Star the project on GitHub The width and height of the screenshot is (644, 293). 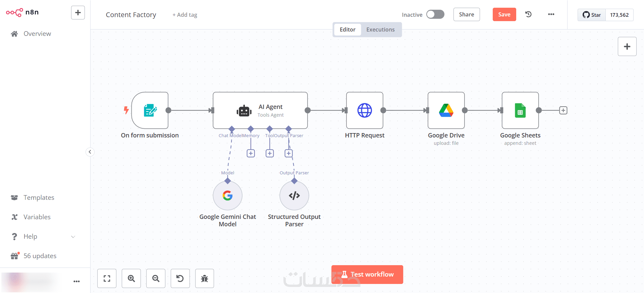click(x=592, y=15)
